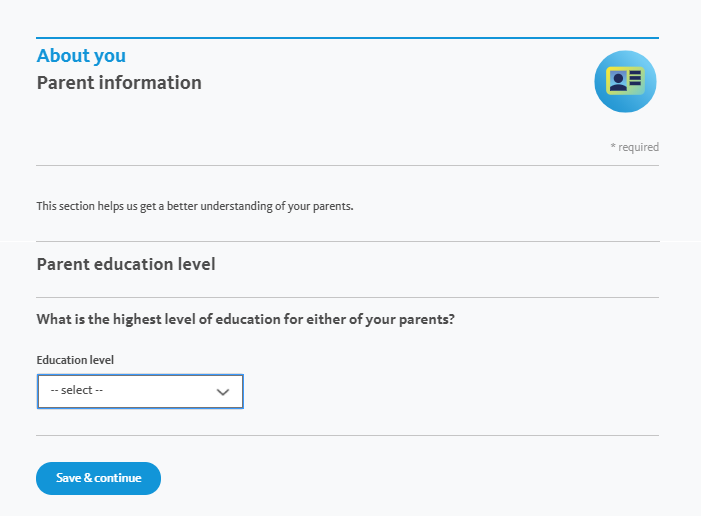Click the text lines on the ID card icon
The image size is (701, 516).
[x=635, y=78]
